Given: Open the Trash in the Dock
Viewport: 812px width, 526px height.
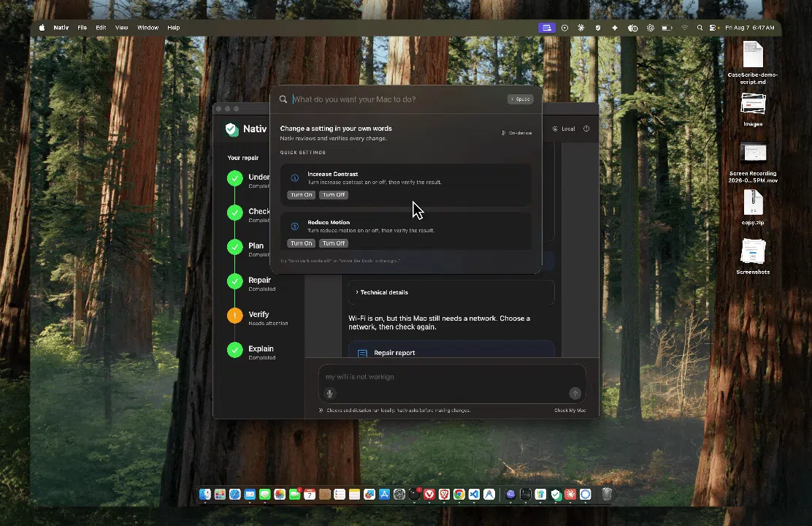Looking at the screenshot, I should pyautogui.click(x=607, y=495).
